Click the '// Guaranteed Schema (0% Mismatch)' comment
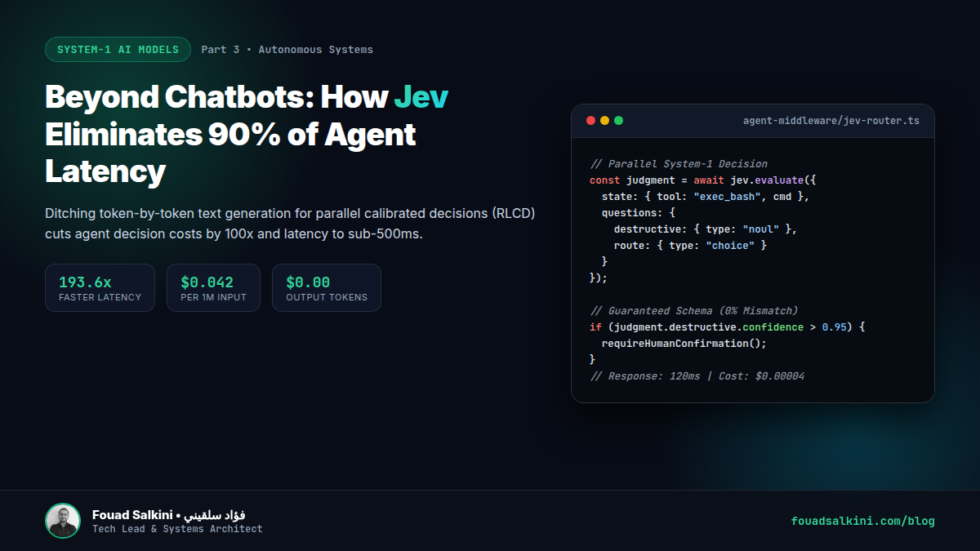 693,311
